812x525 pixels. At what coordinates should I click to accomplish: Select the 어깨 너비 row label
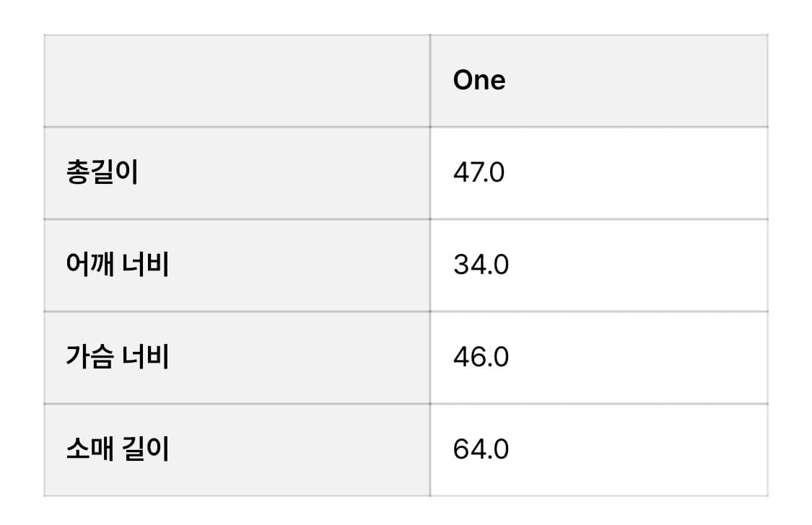coord(117,265)
